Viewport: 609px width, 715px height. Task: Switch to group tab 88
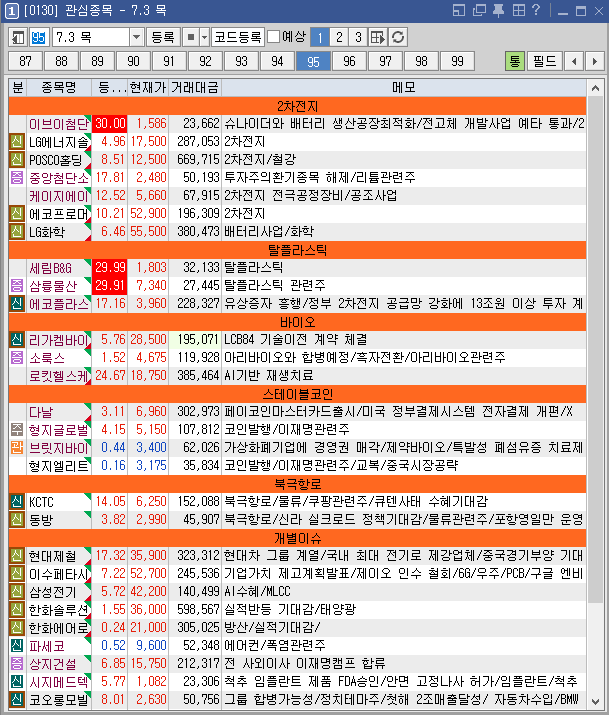point(61,61)
